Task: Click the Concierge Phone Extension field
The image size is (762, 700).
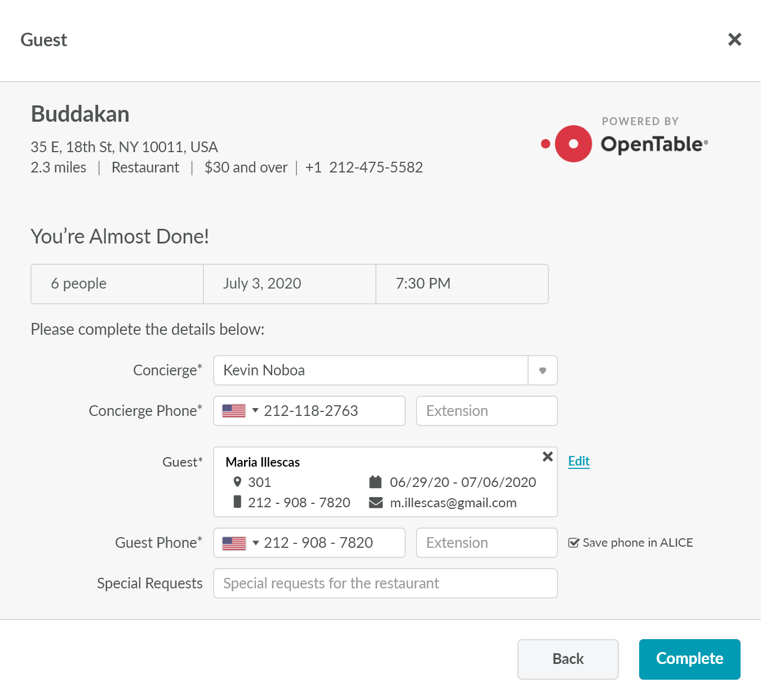Action: tap(487, 411)
